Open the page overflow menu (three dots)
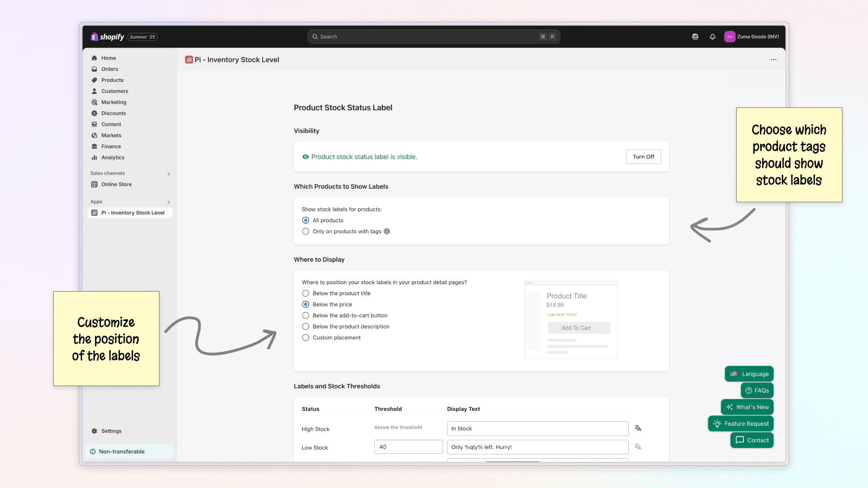This screenshot has width=868, height=488. [x=774, y=60]
